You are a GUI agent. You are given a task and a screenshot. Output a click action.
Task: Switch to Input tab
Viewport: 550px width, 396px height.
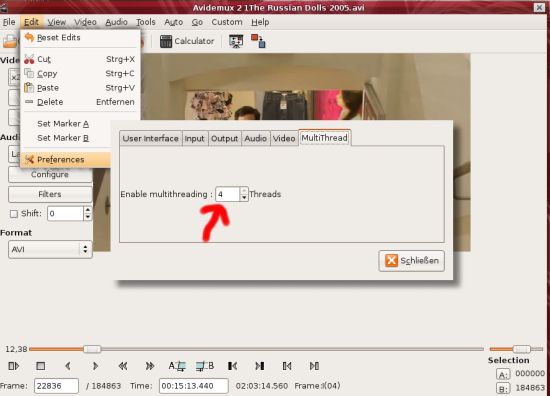[194, 139]
